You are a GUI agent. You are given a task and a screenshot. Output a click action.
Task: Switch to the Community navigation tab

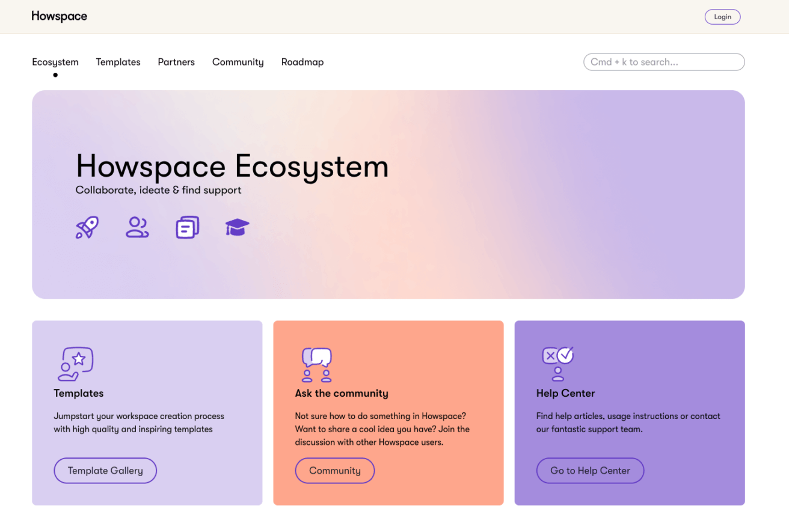pos(238,62)
